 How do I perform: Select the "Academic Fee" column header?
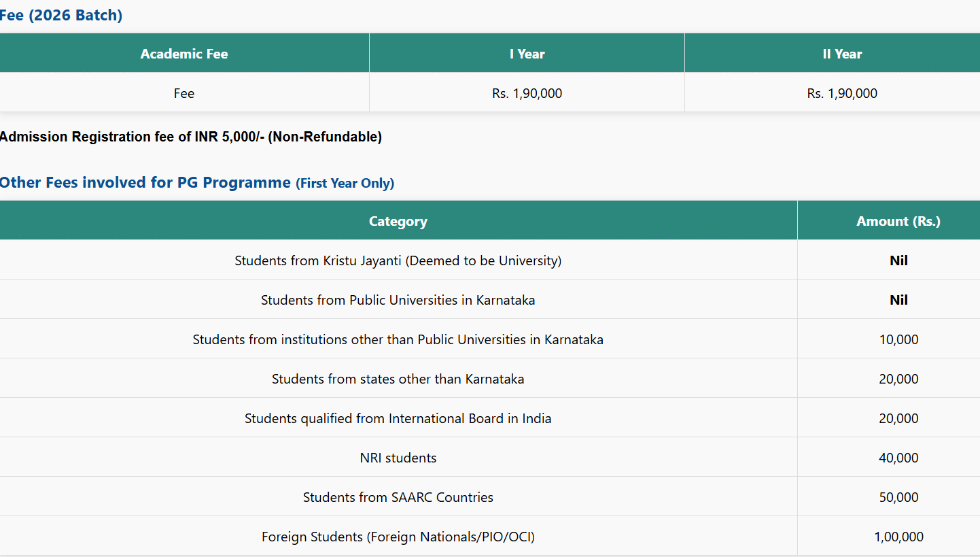click(x=184, y=54)
